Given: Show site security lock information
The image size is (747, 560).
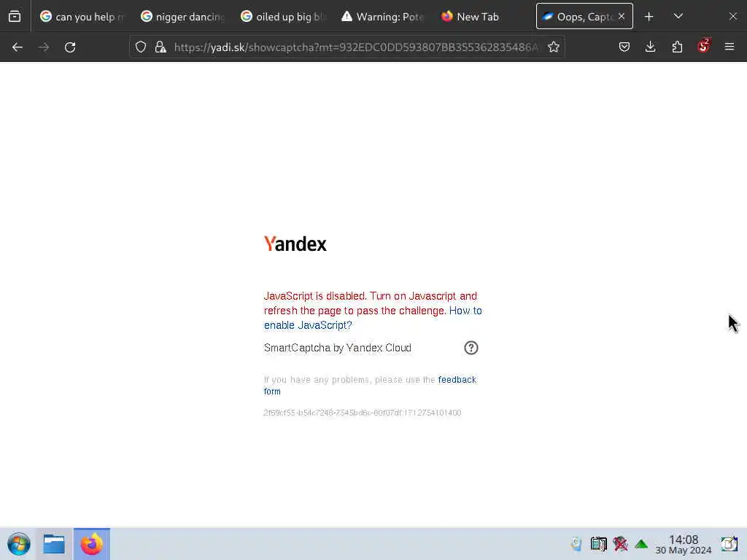Looking at the screenshot, I should point(160,47).
